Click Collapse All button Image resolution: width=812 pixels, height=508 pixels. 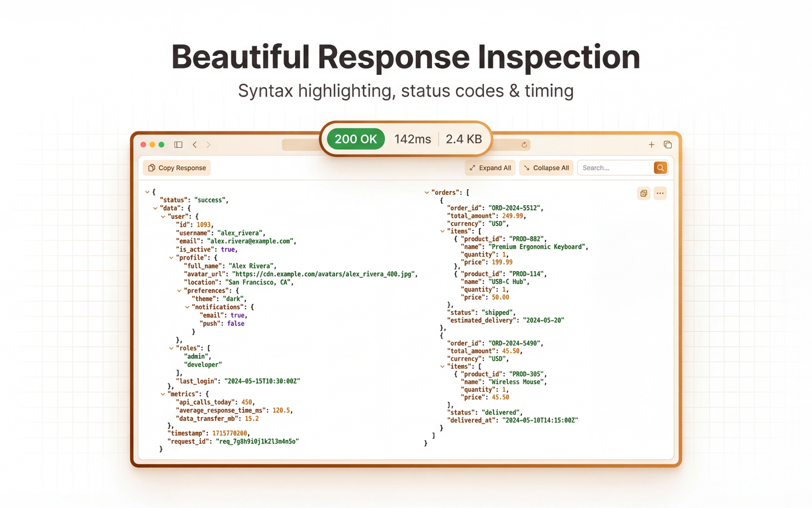(x=546, y=168)
